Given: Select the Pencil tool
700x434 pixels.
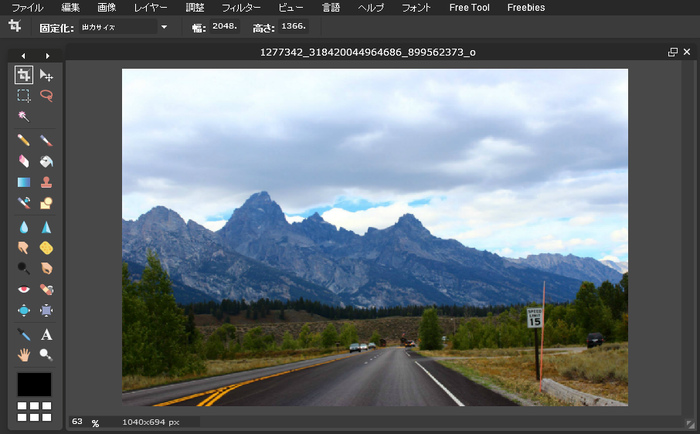Looking at the screenshot, I should [24, 140].
